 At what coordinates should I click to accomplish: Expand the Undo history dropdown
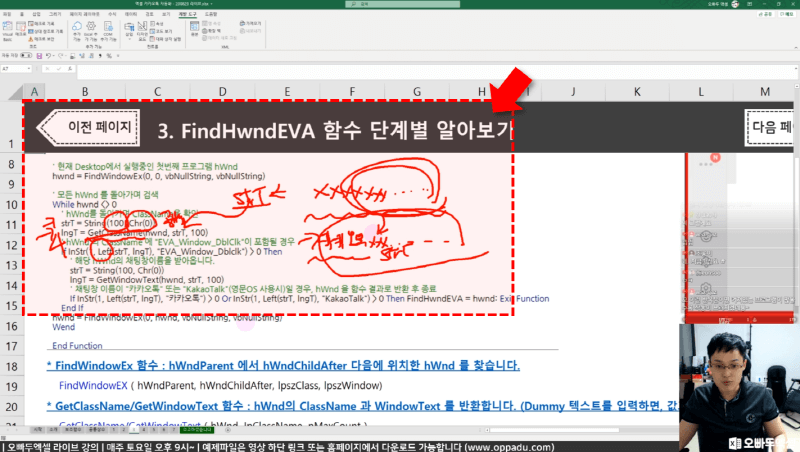(x=54, y=55)
